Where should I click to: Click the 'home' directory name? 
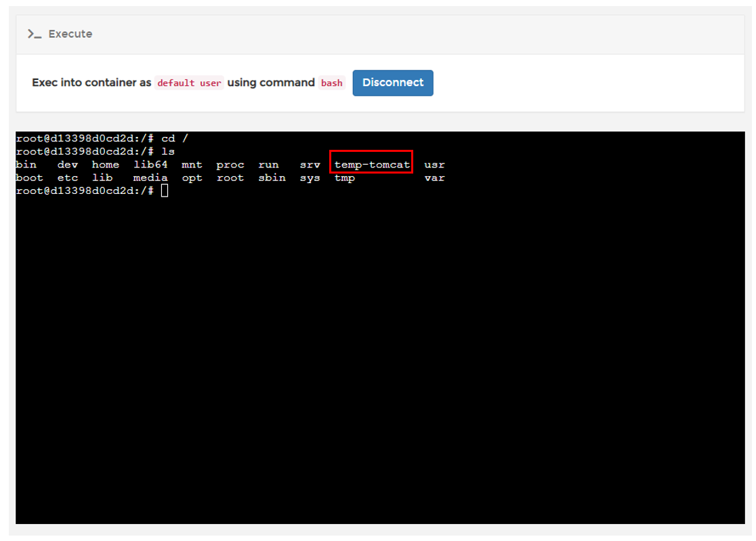[106, 165]
